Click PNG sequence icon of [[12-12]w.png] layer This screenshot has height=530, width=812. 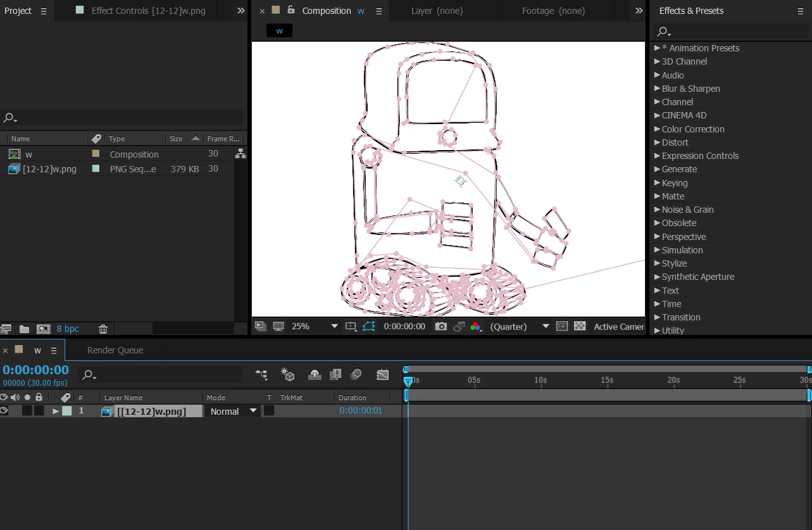point(107,412)
